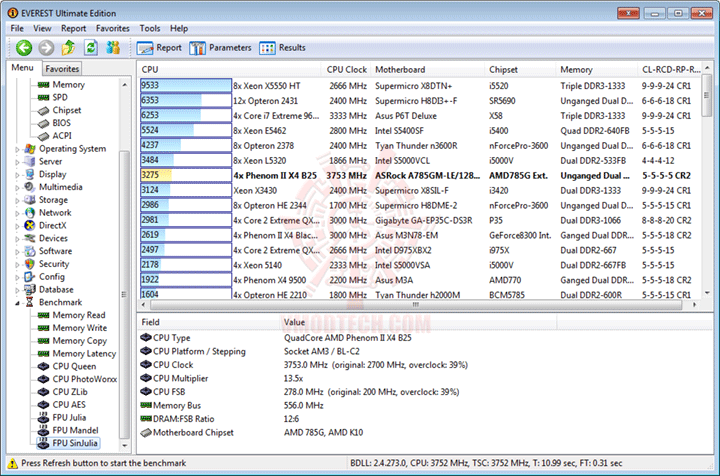Click the Config node icon
Screen dimensions: 720x476
pos(30,277)
